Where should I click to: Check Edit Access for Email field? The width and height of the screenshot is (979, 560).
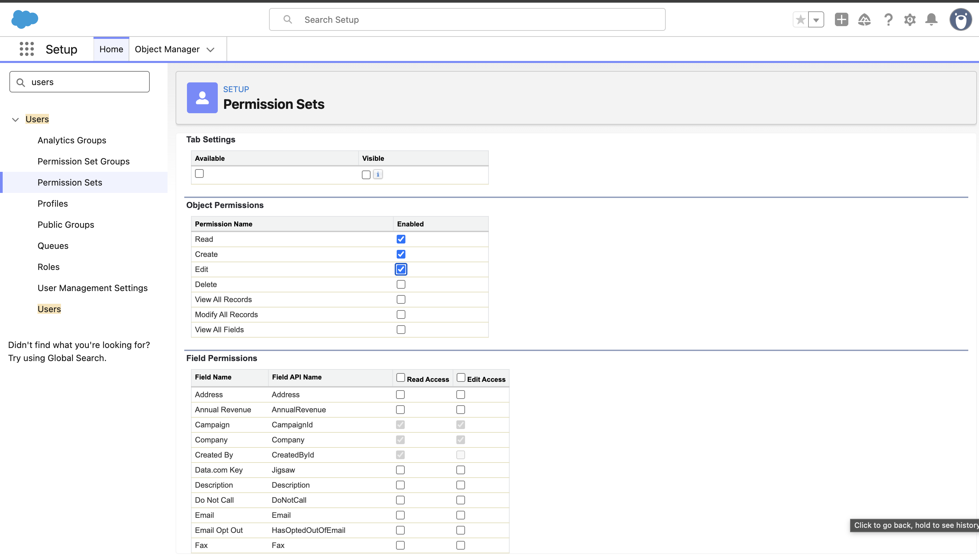(460, 515)
